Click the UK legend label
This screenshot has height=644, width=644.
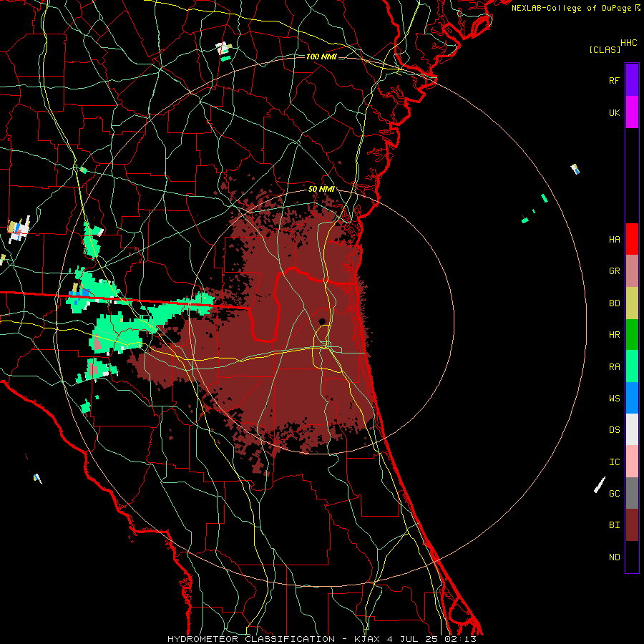click(614, 112)
